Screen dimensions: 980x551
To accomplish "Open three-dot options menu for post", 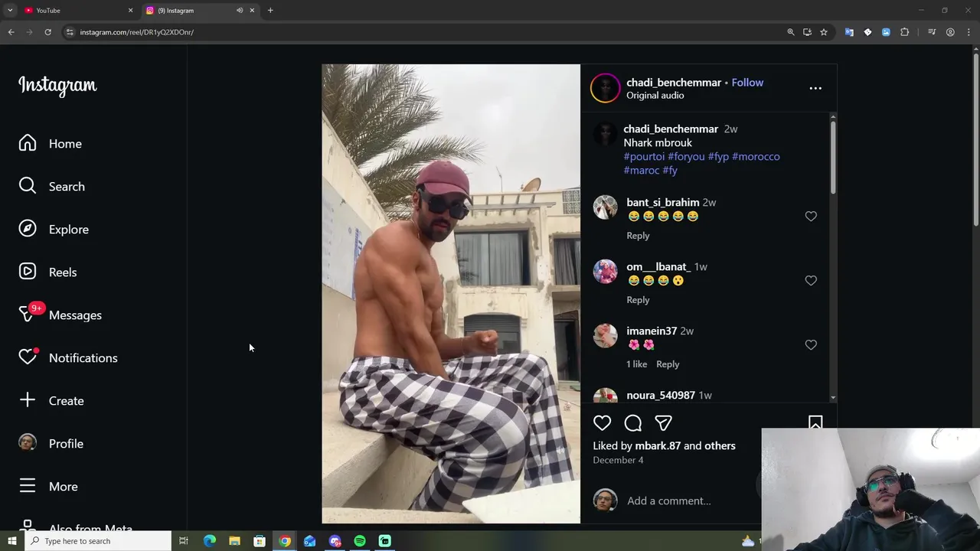I will coord(815,88).
